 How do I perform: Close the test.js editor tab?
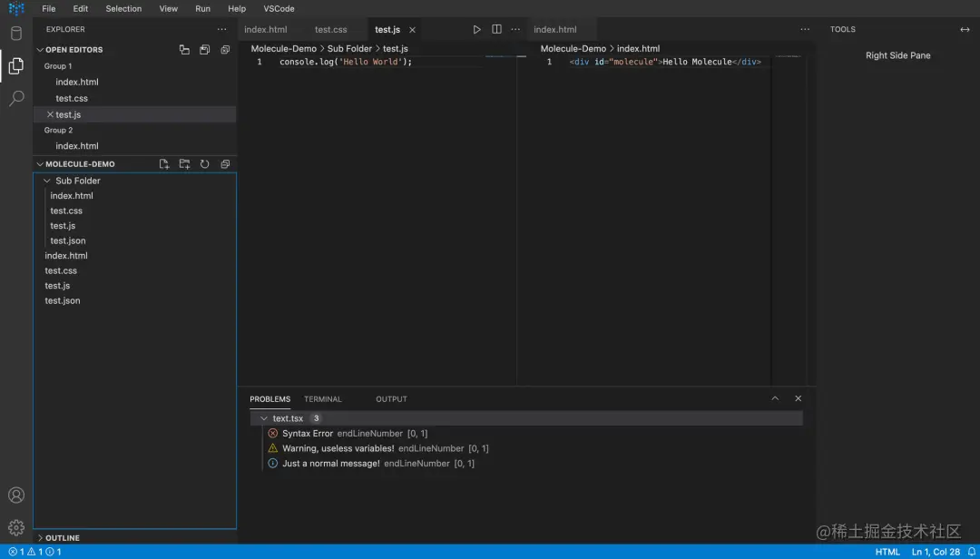tap(413, 30)
